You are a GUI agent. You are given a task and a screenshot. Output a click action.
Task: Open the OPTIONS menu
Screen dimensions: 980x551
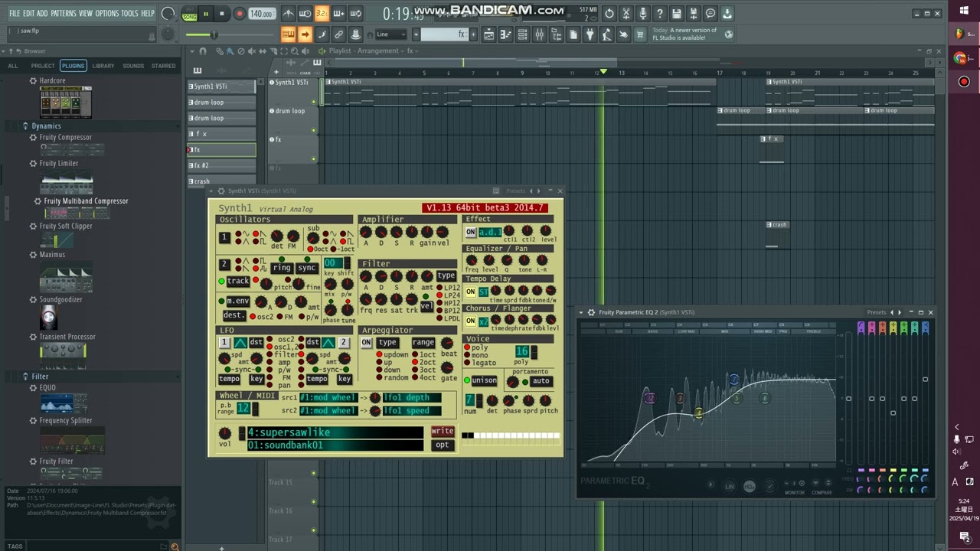pos(107,13)
